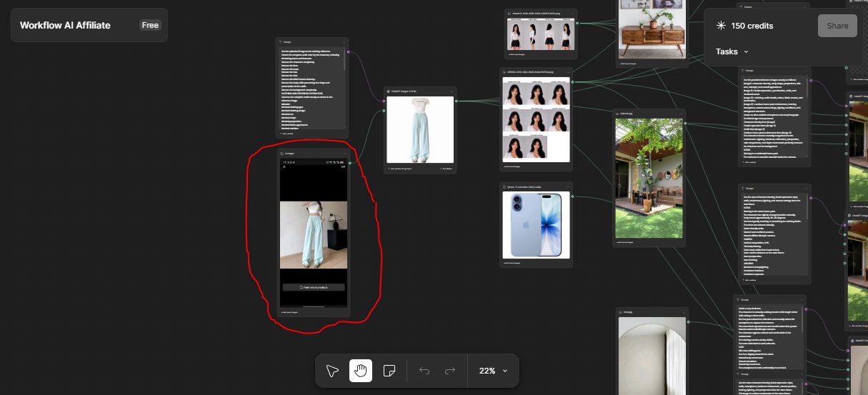This screenshot has height=395, width=868.
Task: Click the T icon on top-left prompt header
Action: (281, 42)
